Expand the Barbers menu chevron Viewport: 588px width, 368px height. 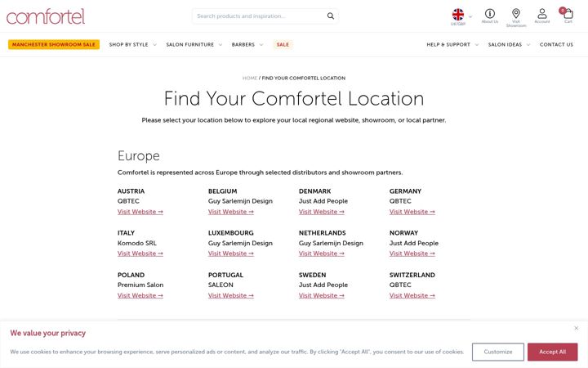(261, 45)
